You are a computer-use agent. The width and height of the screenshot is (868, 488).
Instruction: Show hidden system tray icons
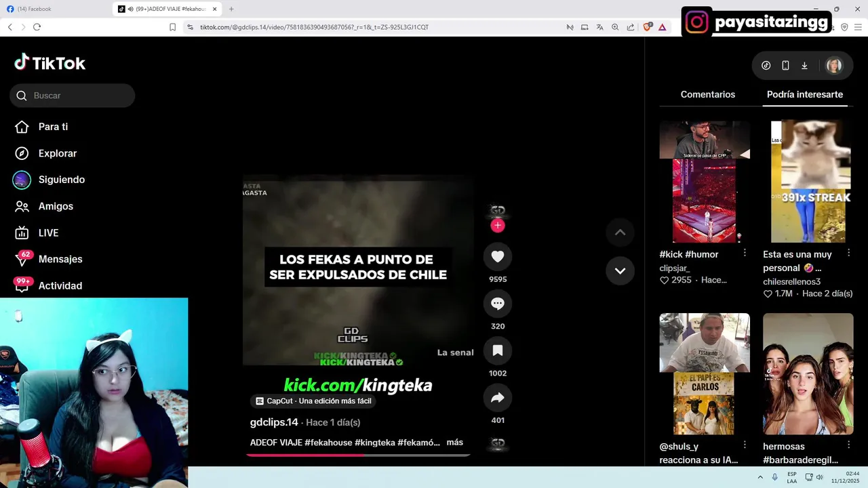pos(760,477)
